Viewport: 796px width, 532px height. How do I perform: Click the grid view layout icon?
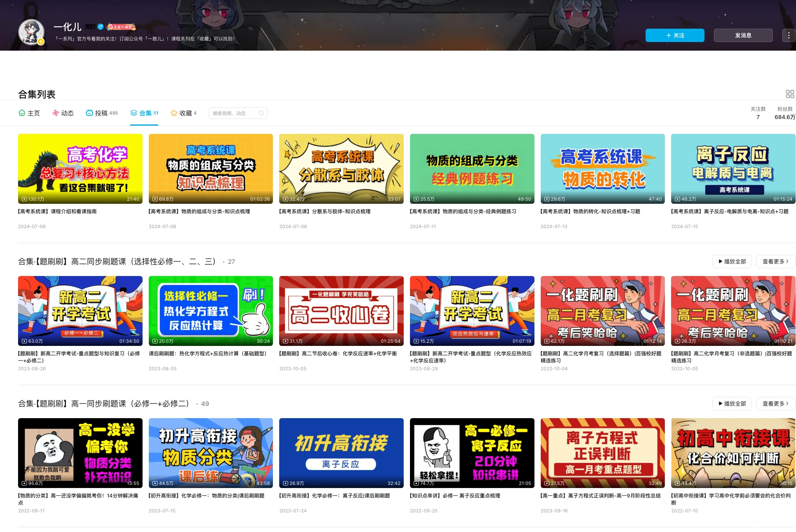[790, 94]
